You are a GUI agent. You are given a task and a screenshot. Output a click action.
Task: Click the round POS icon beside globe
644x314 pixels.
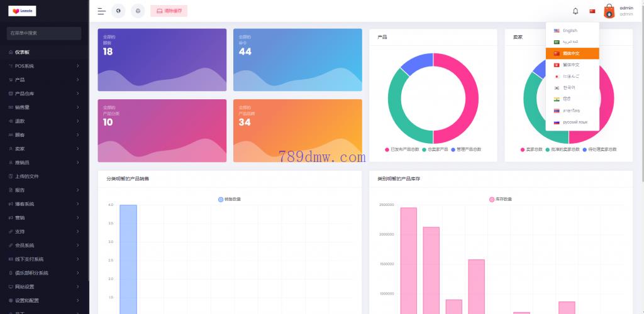point(138,11)
